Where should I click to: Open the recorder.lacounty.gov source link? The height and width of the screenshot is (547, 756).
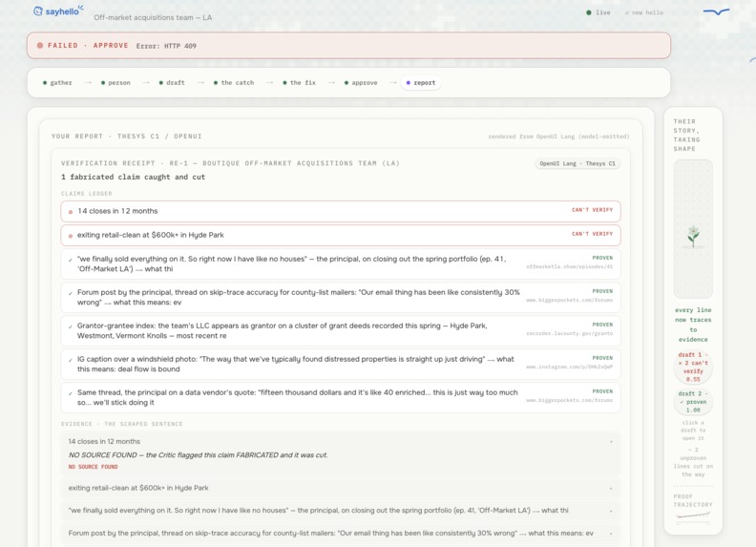(570, 333)
